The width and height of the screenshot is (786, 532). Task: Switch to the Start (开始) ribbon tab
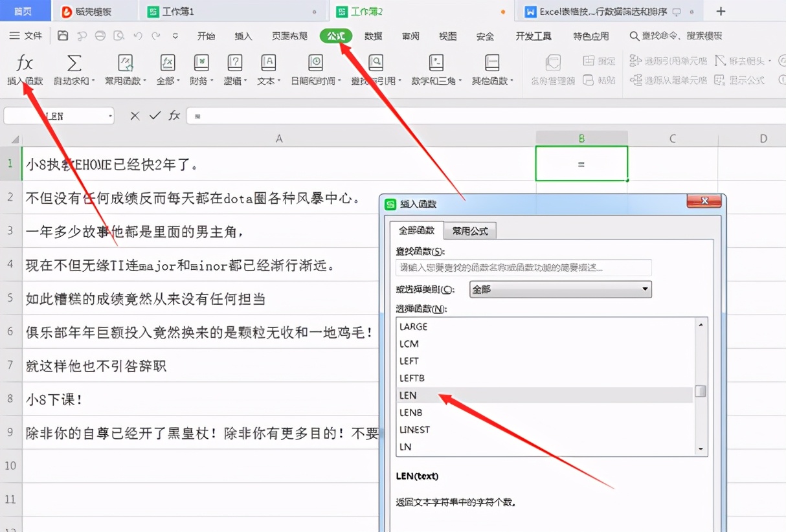point(206,36)
